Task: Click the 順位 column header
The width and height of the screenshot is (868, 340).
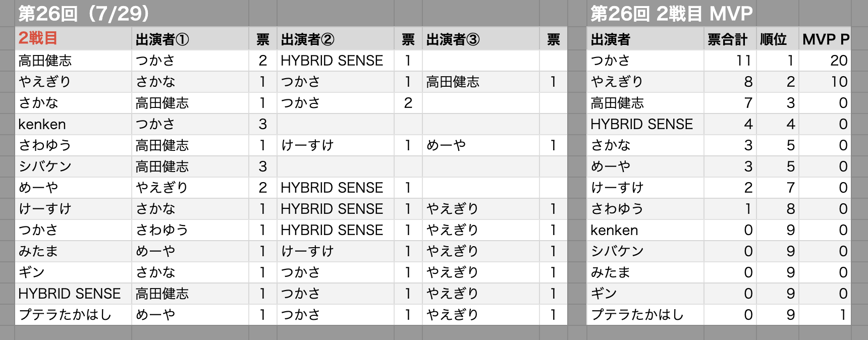Action: pos(778,39)
